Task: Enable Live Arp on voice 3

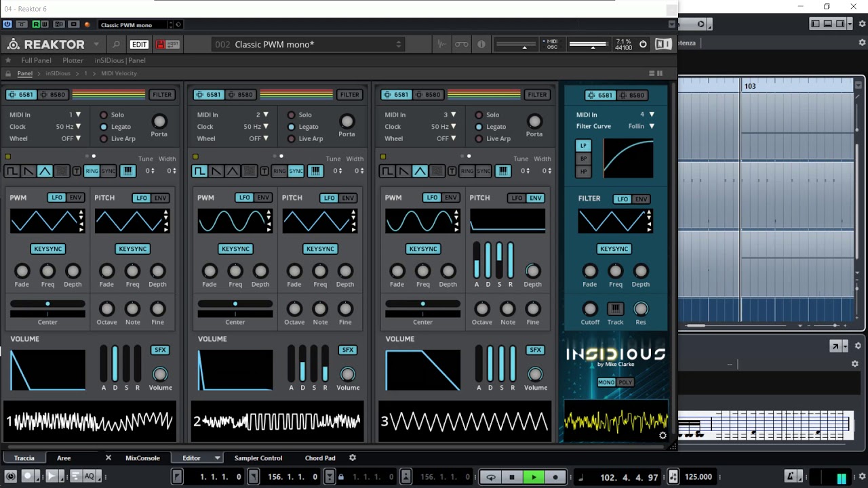Action: pos(479,139)
